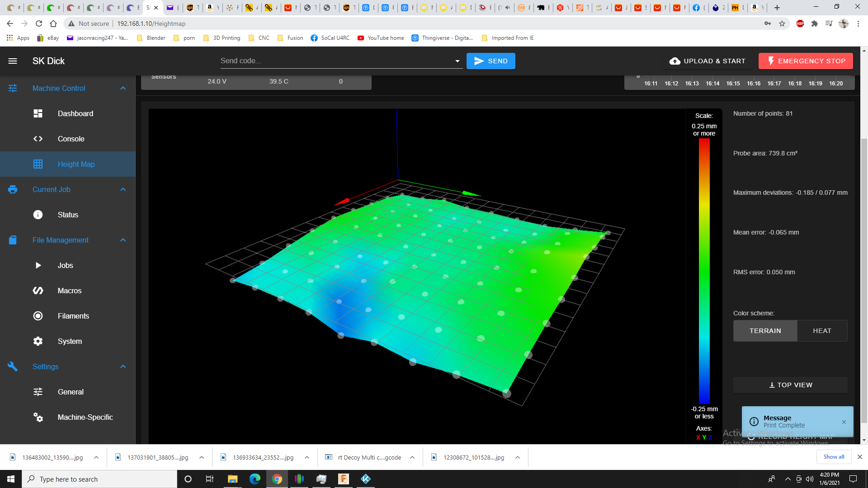The image size is (868, 488).
Task: Click the Status info icon
Action: [38, 215]
